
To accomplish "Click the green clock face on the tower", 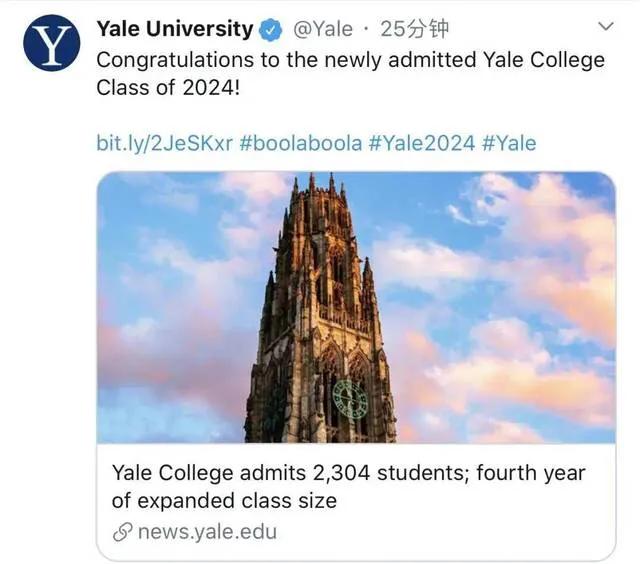I will (x=350, y=399).
